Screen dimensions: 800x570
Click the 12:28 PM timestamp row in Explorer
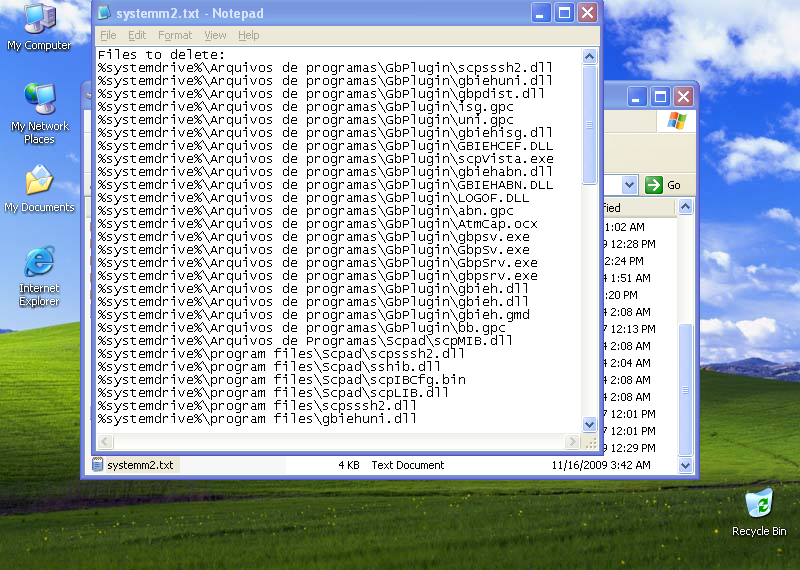tap(631, 244)
